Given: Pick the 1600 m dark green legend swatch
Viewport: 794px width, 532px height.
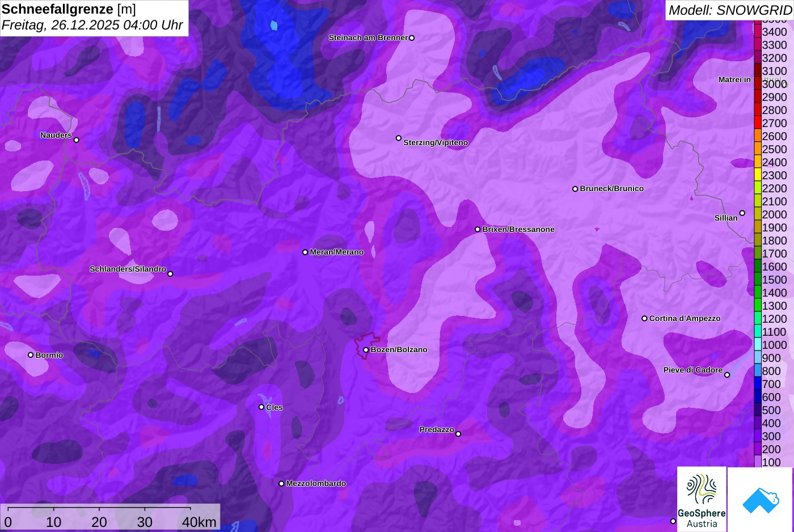Looking at the screenshot, I should tap(758, 266).
